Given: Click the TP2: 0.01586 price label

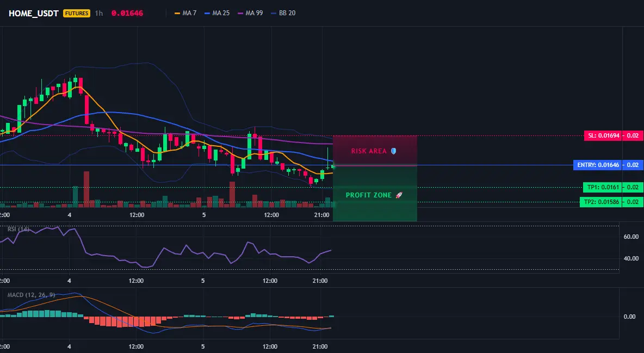Looking at the screenshot, I should pos(601,202).
